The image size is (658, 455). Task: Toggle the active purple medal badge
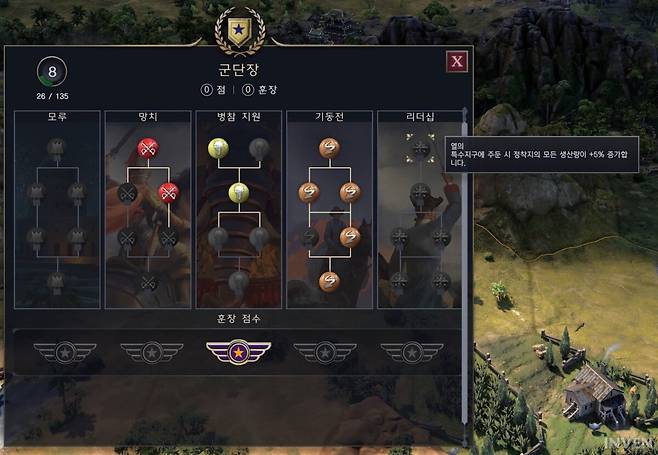coord(238,352)
